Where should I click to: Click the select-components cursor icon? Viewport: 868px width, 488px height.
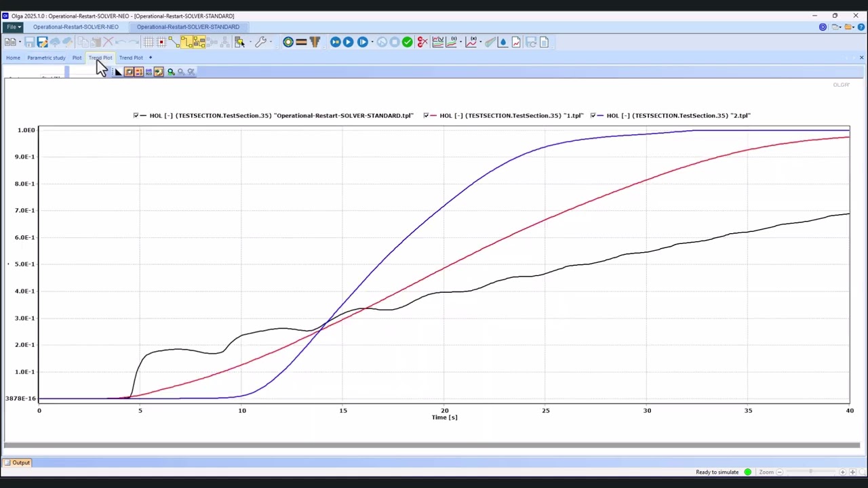[x=239, y=42]
